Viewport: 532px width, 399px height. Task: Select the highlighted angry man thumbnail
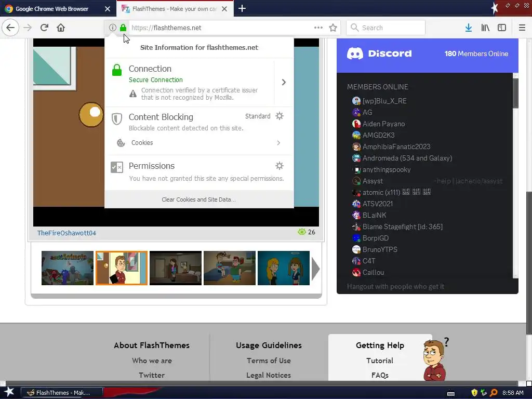point(122,268)
